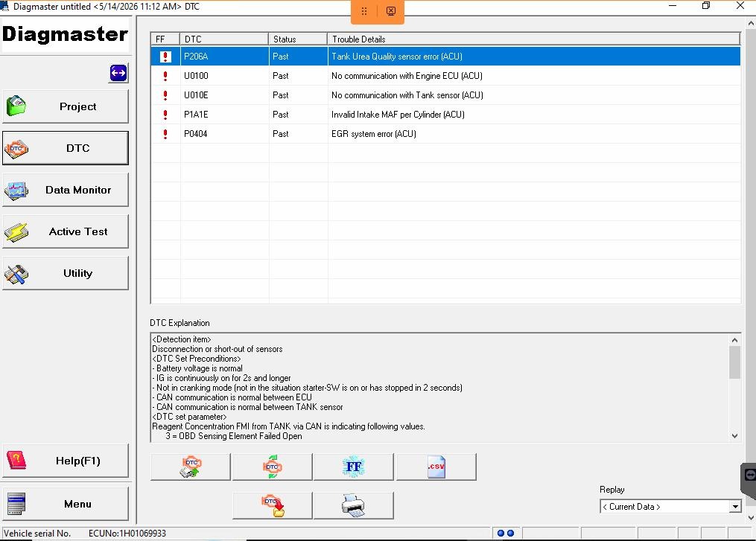756x541 pixels.
Task: Sort by Status column header
Action: [298, 39]
